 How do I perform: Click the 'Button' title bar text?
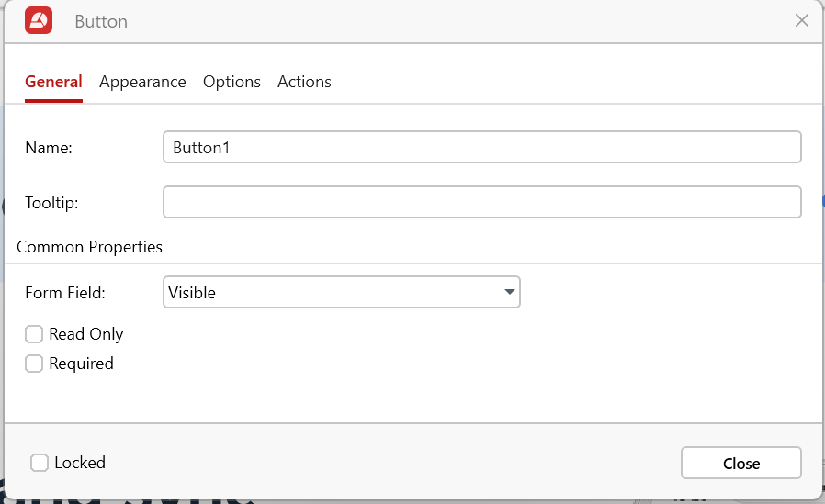(x=101, y=21)
